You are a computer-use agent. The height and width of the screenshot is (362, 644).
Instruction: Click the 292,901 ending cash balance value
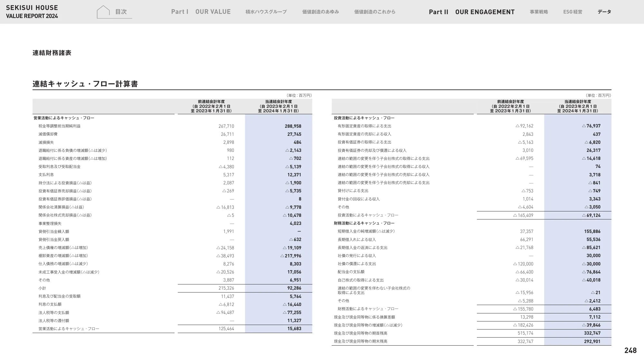pos(592,341)
